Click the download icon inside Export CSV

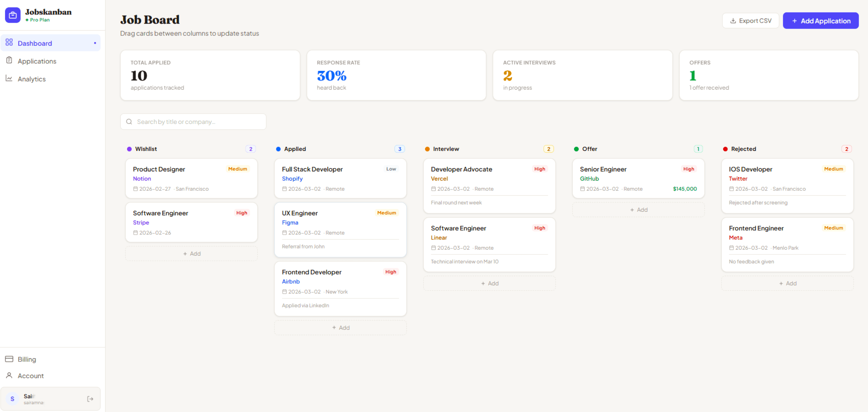734,21
